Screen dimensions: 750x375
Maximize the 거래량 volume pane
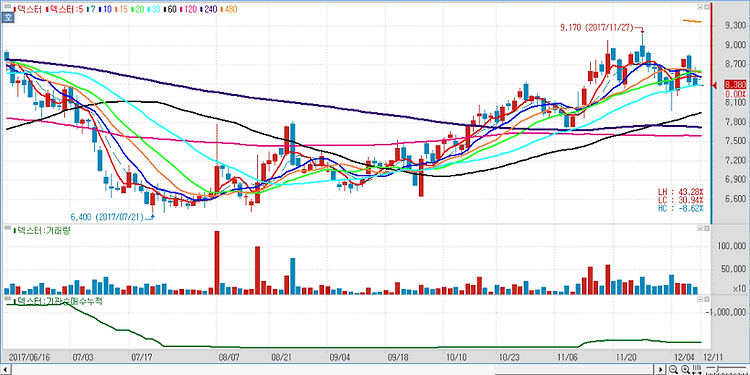[706, 229]
